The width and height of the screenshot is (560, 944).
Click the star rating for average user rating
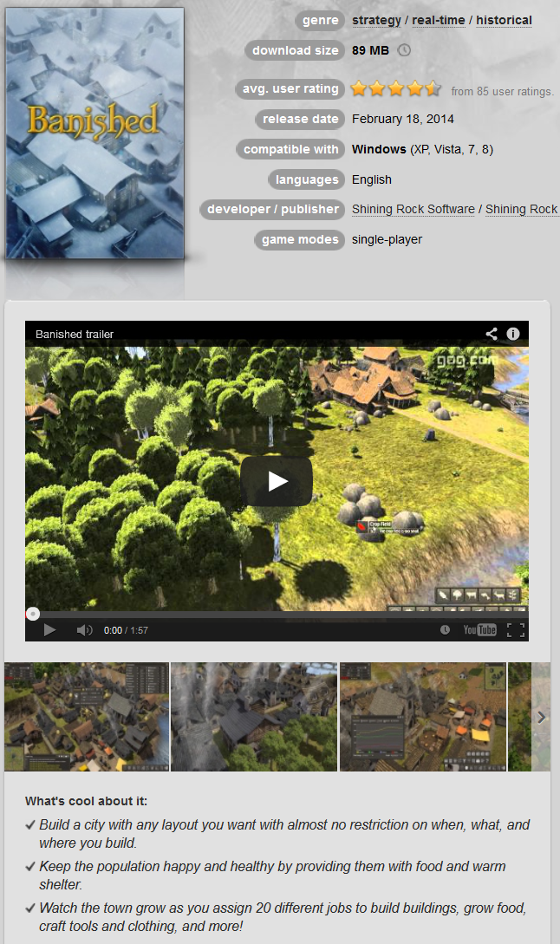pyautogui.click(x=396, y=88)
